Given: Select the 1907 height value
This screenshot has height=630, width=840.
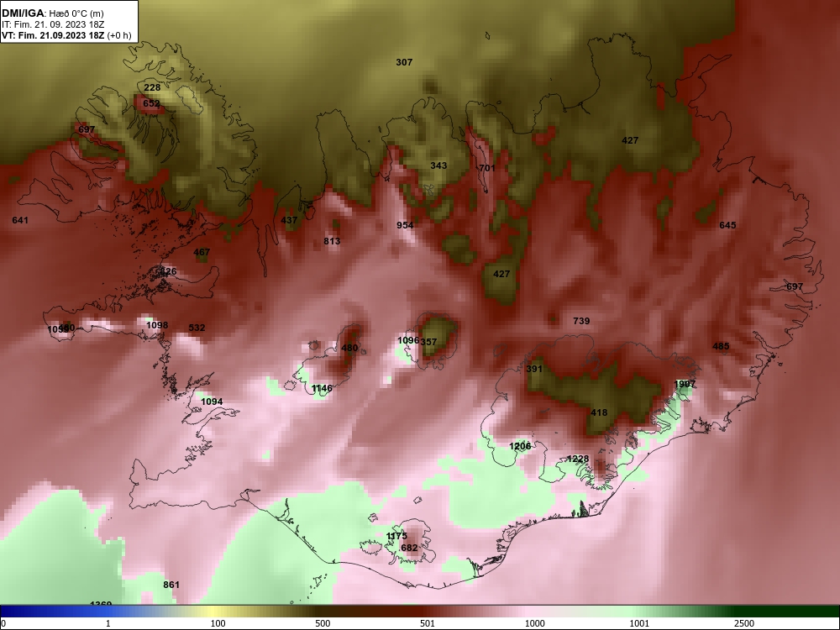Looking at the screenshot, I should tap(685, 384).
